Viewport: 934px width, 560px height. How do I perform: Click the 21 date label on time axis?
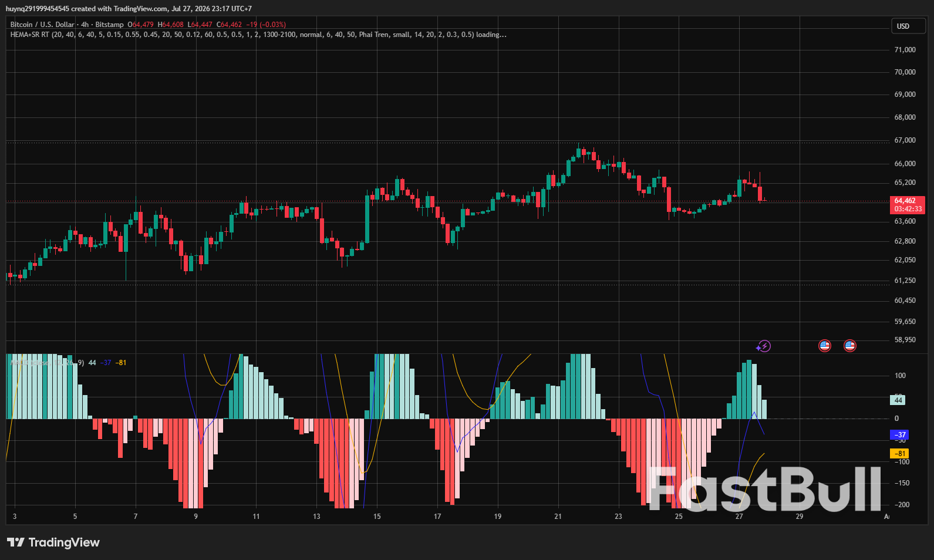tap(558, 517)
